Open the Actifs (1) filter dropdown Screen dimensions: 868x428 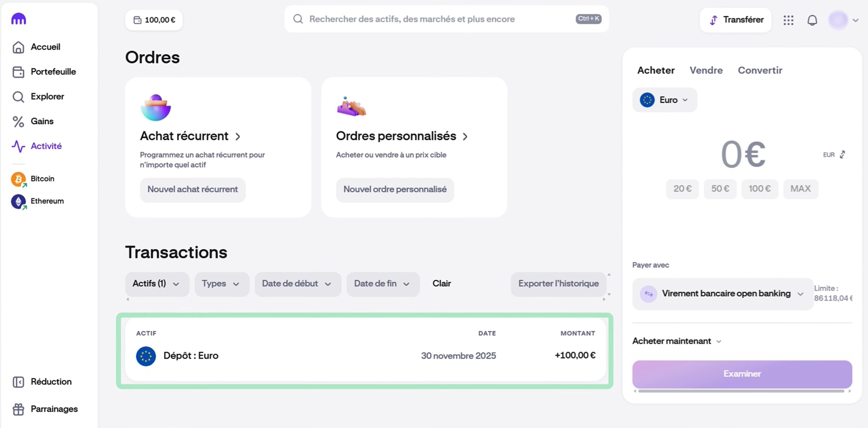[157, 284]
